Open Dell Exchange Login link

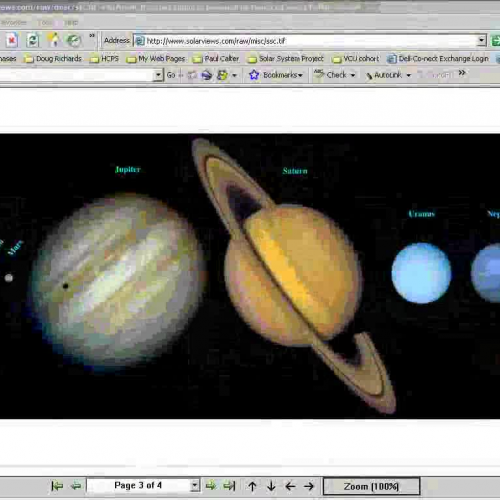(438, 59)
